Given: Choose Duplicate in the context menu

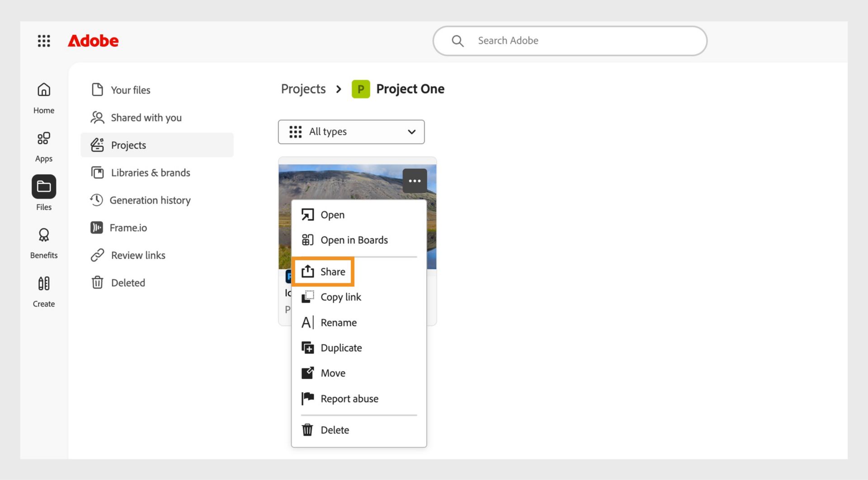Looking at the screenshot, I should click(359, 348).
